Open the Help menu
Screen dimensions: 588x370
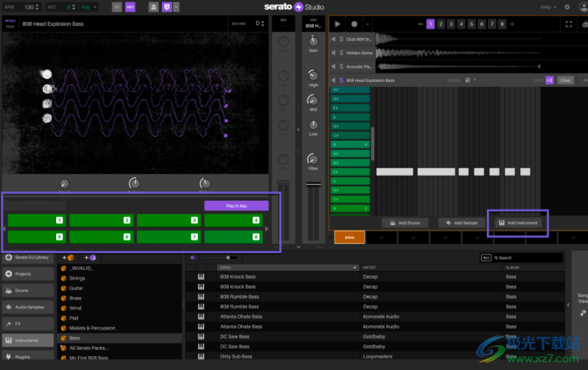click(548, 7)
